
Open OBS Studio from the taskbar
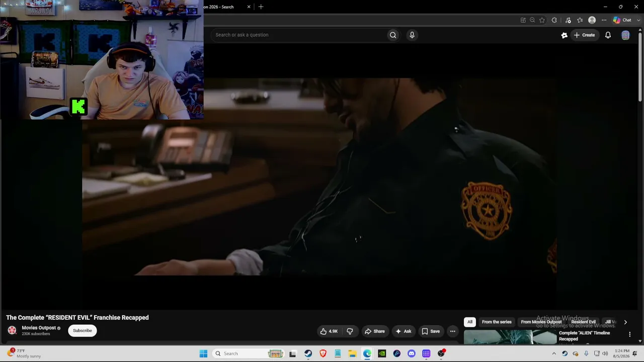tap(441, 353)
